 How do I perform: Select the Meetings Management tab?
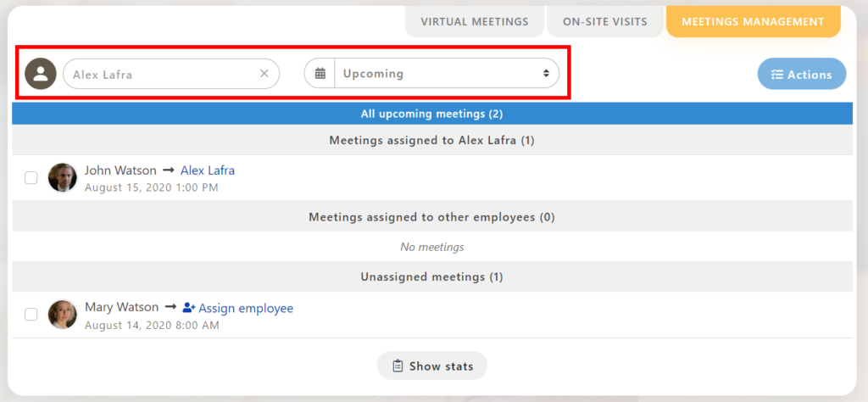[x=752, y=21]
